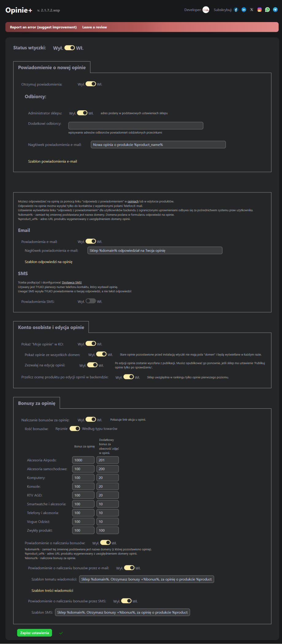Enable Powiadomienia SMS toggle
The width and height of the screenshot is (282, 644).
coord(91,301)
